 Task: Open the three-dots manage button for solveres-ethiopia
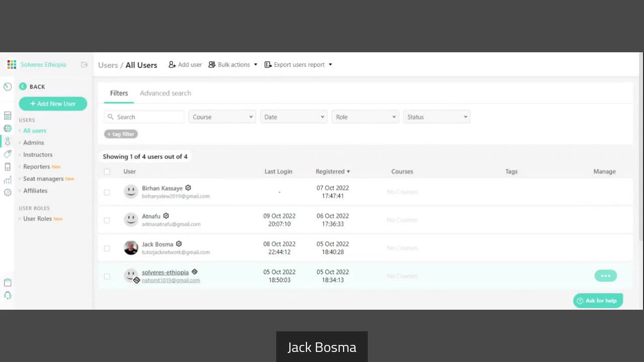click(x=605, y=276)
